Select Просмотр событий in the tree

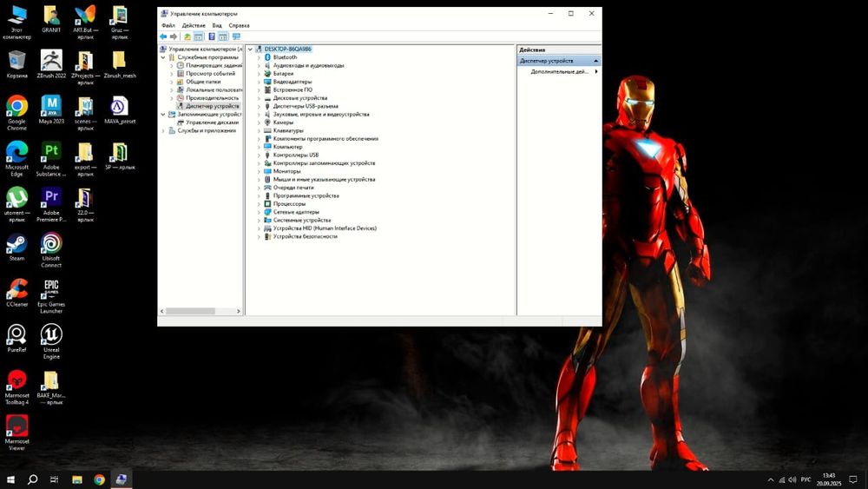[210, 73]
